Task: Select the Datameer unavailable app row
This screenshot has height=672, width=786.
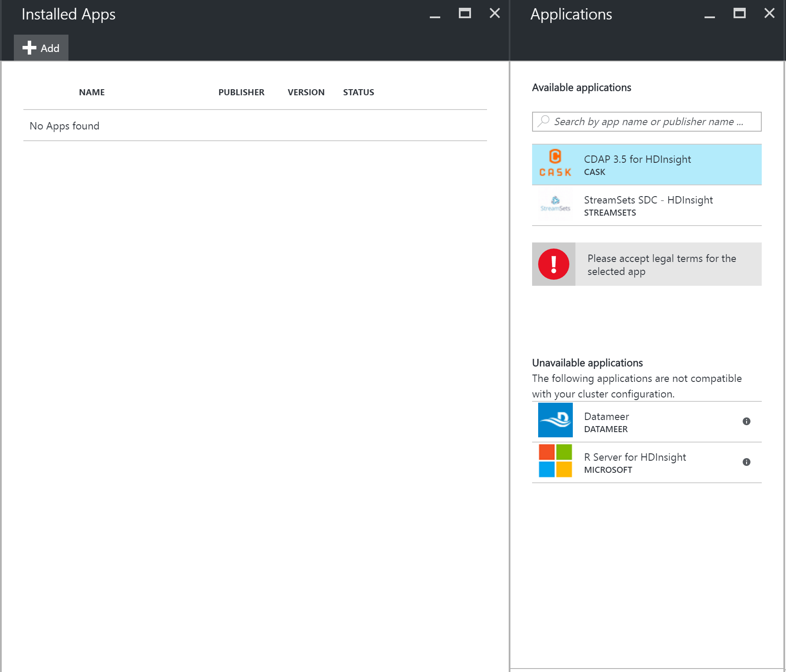Action: click(647, 422)
